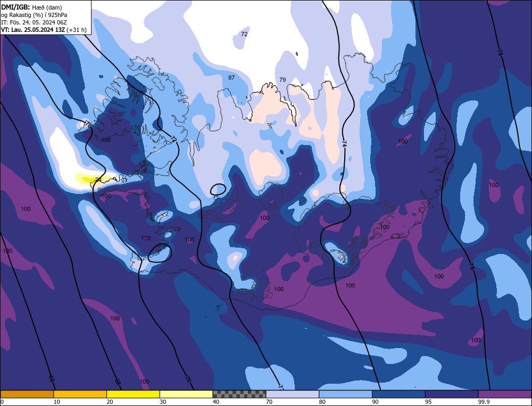Click the '40' legend tick label
Viewport: 532px width, 406px height.
click(216, 402)
